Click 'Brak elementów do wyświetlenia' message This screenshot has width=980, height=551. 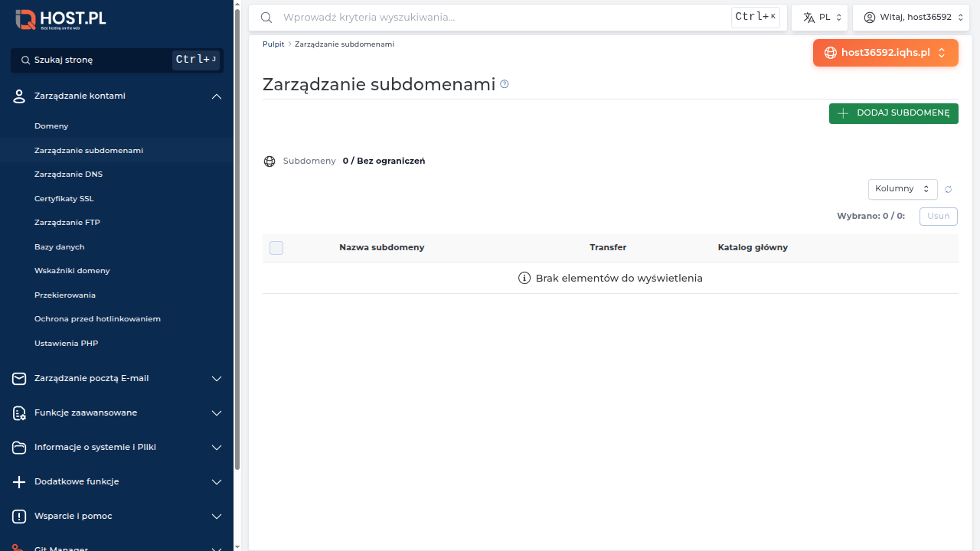coord(619,279)
